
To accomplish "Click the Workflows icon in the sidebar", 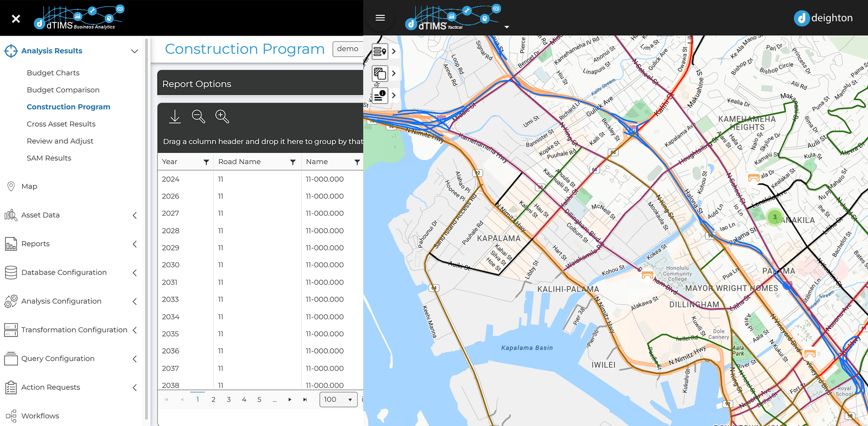I will [x=11, y=416].
